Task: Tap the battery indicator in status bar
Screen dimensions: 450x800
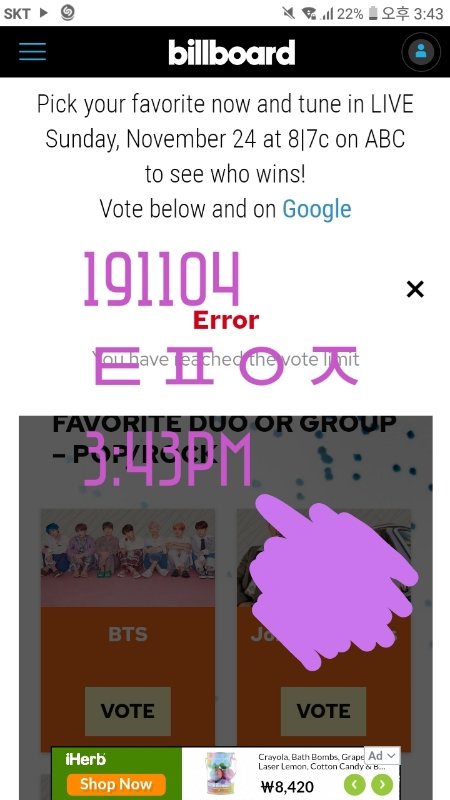Action: tap(373, 13)
